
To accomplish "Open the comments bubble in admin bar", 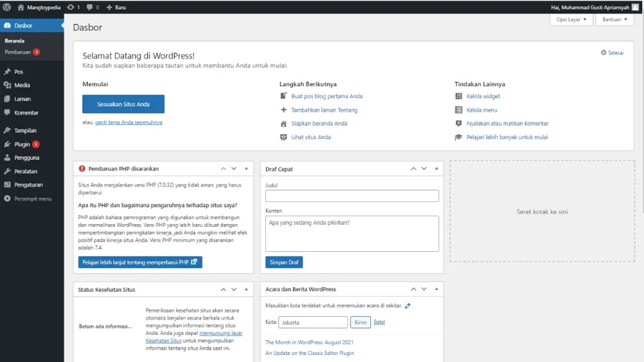I will (89, 7).
